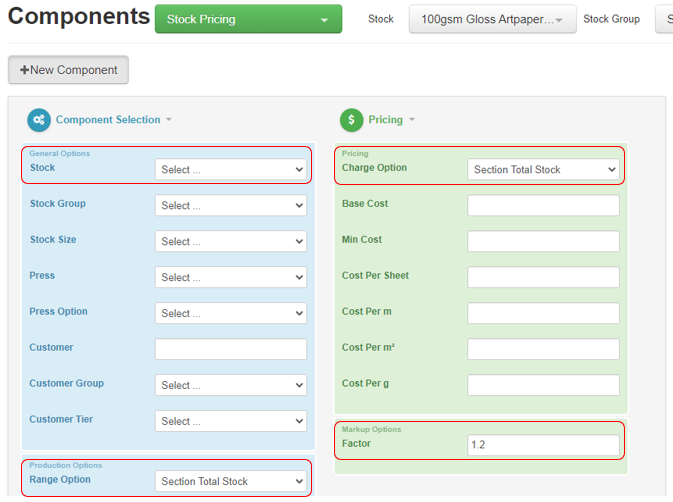This screenshot has width=673, height=502.
Task: Click the Range Option field label
Action: click(60, 480)
